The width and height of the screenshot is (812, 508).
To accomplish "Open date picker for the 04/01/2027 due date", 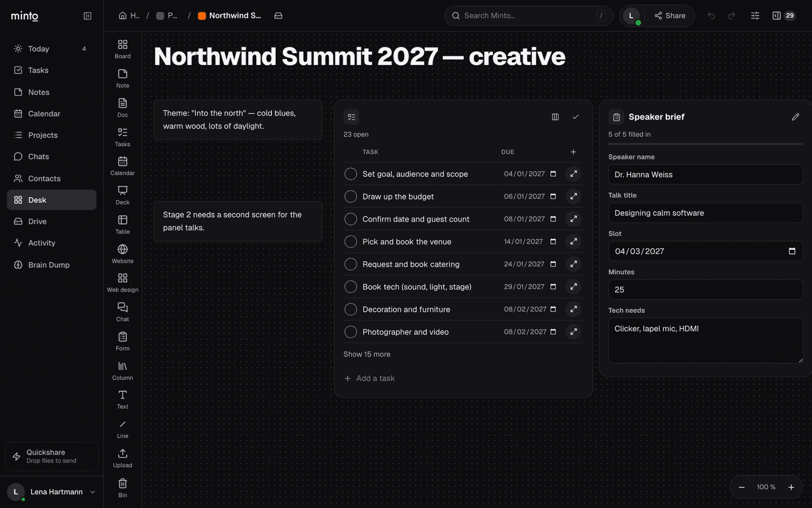I will tap(553, 174).
